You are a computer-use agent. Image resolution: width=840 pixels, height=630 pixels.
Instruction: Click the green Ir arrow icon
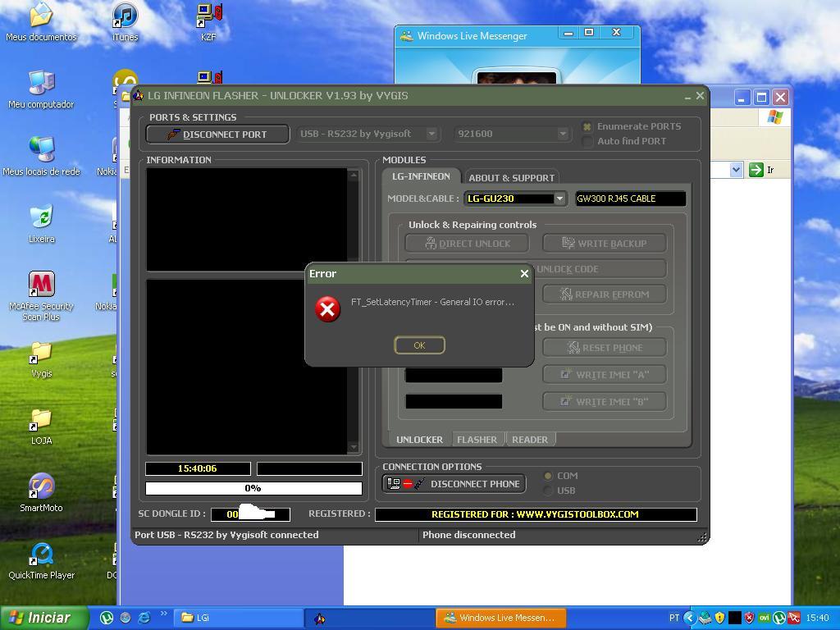coord(756,170)
